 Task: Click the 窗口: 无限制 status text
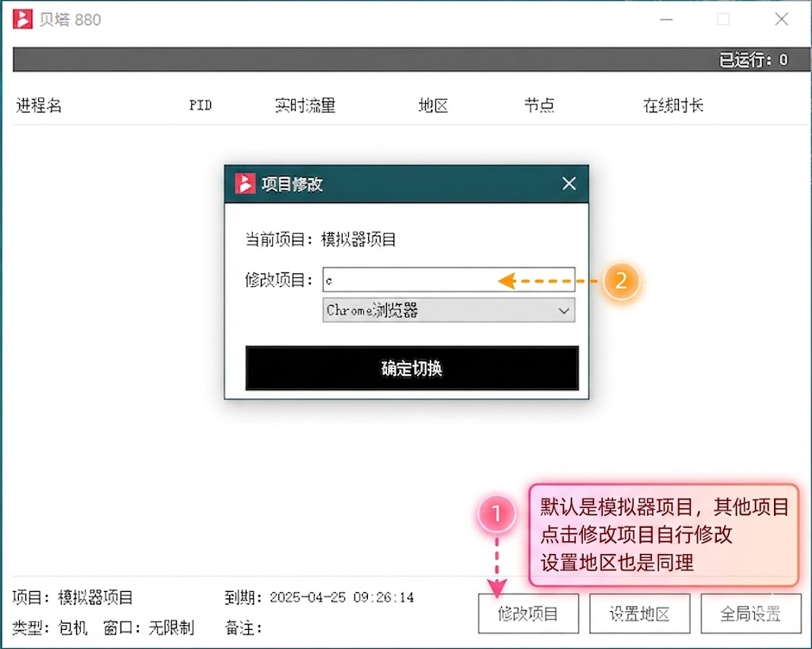pos(148,628)
